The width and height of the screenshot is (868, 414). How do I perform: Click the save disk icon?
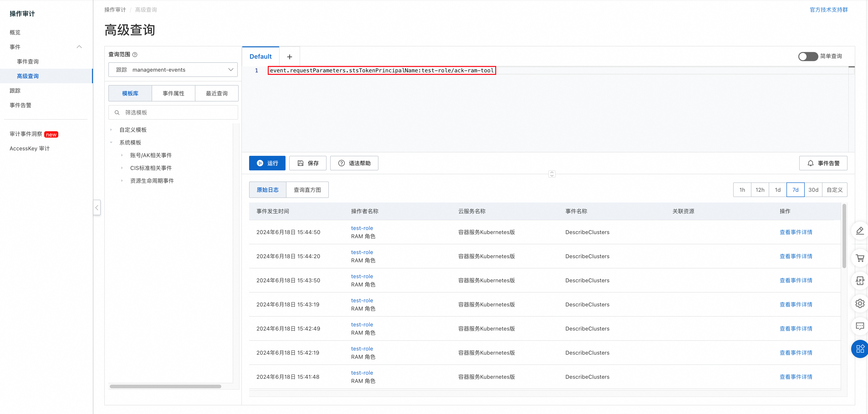pos(300,163)
